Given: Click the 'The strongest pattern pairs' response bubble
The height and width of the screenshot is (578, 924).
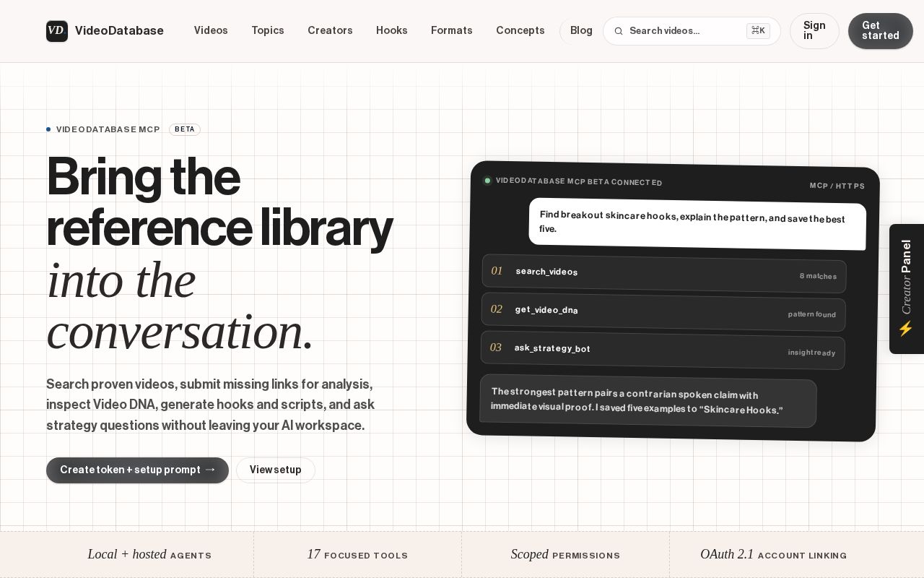Looking at the screenshot, I should [x=648, y=401].
